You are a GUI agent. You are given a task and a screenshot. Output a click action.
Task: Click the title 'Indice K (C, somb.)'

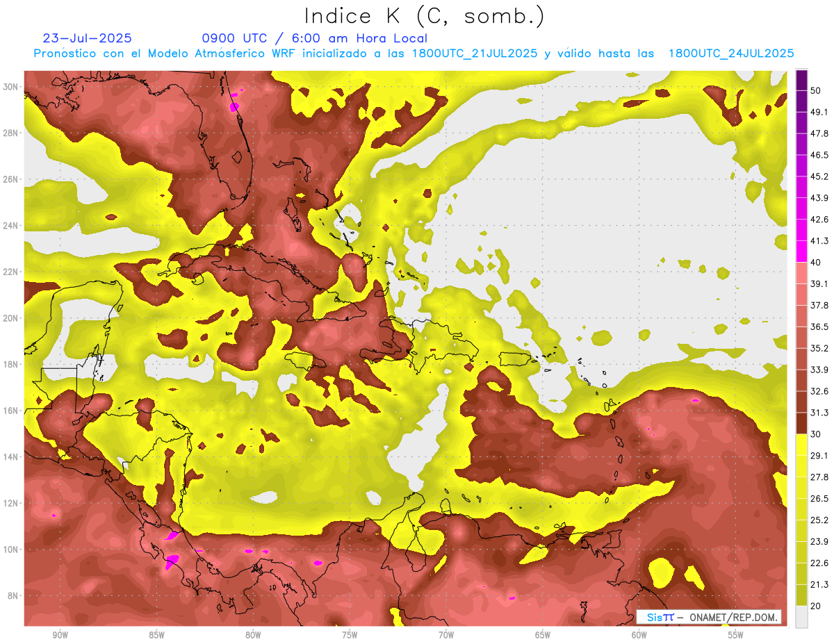coord(425,17)
